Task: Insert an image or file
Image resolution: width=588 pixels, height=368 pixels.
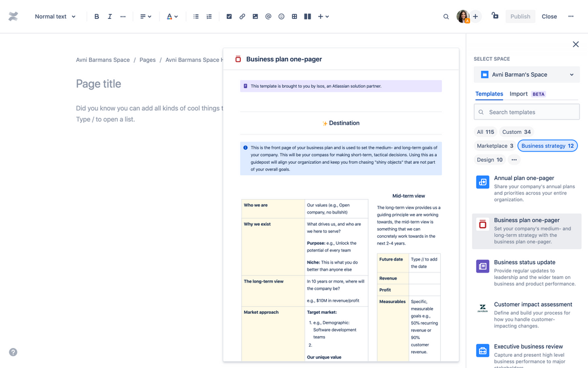Action: 255,17
